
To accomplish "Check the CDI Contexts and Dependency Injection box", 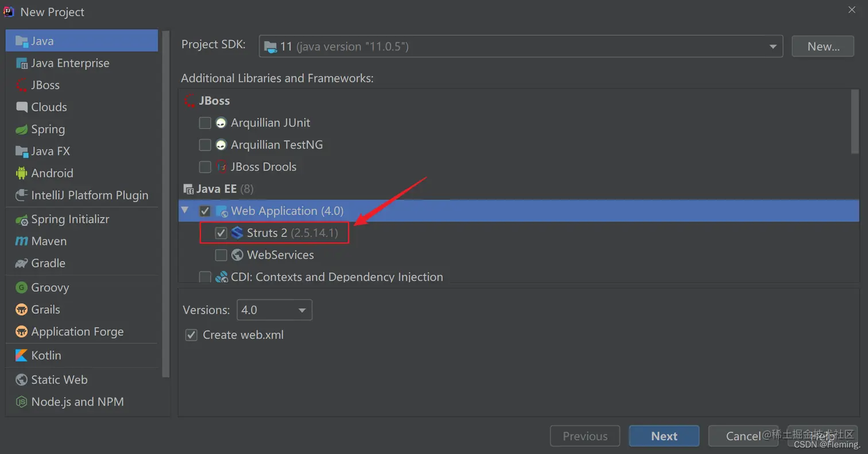I will pos(205,277).
